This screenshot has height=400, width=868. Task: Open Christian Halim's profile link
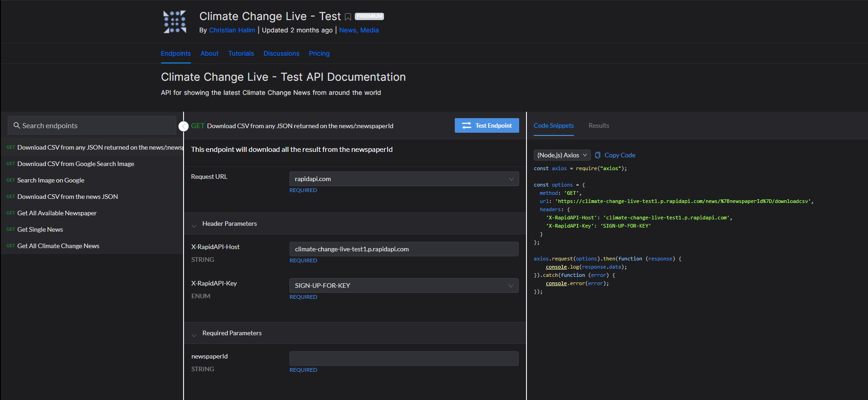[x=232, y=30]
